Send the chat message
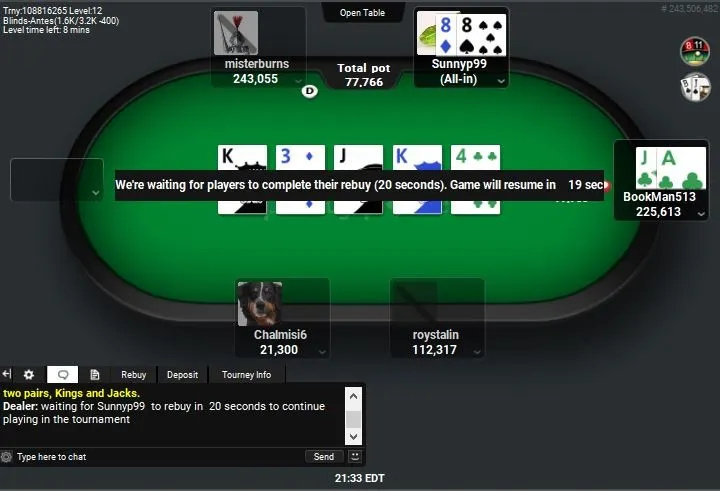This screenshot has width=720, height=491. coord(324,457)
